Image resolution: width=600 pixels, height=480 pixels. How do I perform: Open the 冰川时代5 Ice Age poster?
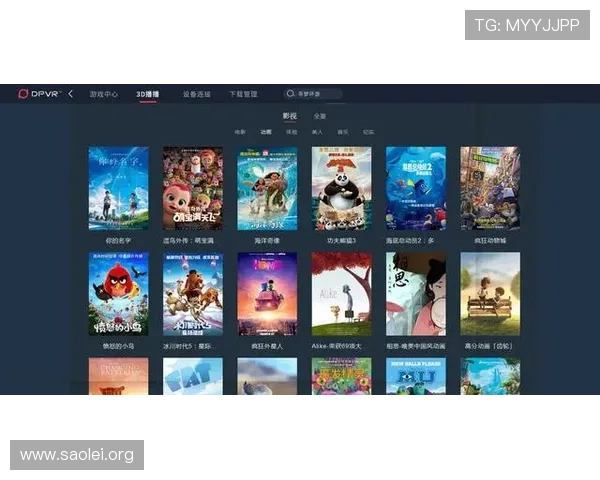pos(193,294)
